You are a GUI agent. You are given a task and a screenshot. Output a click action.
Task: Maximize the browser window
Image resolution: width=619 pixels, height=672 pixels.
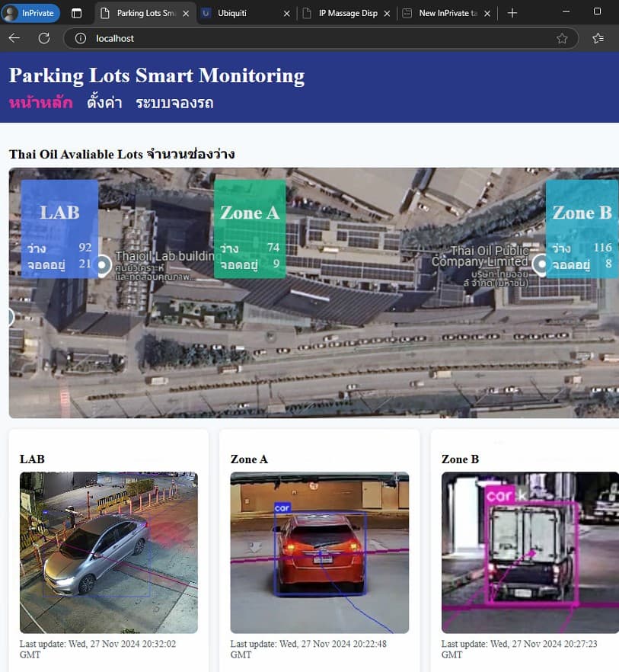[597, 11]
